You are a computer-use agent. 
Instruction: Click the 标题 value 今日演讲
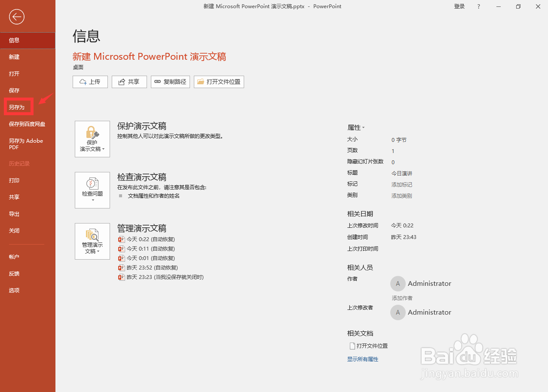[x=401, y=174]
